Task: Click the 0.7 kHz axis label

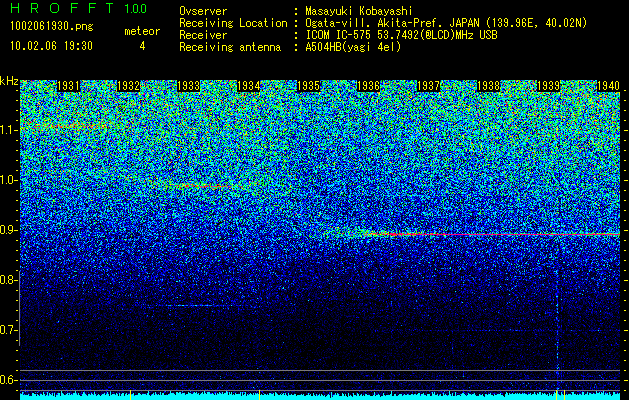Action: tap(8, 330)
